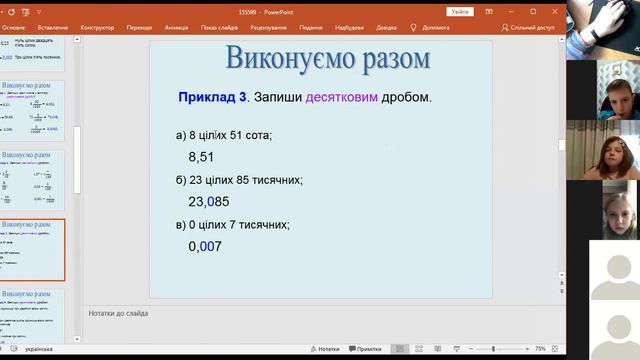Select the third thumbnail with fractions list
The width and height of the screenshot is (640, 360).
[32, 180]
